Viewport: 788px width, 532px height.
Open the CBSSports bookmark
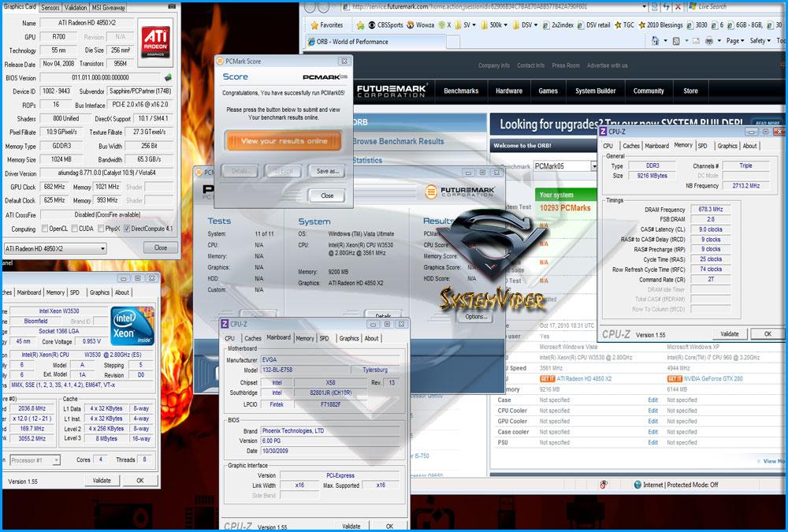[386, 24]
